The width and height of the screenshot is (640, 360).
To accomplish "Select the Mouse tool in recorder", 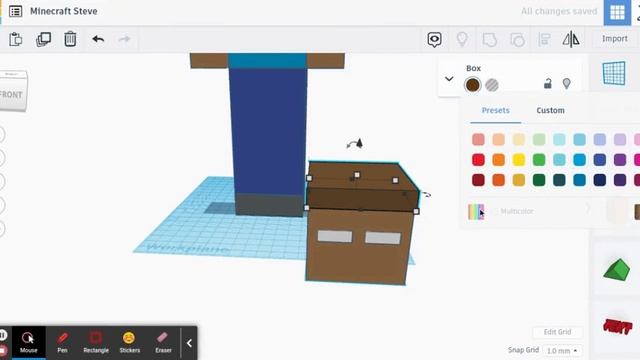I will coord(29,343).
